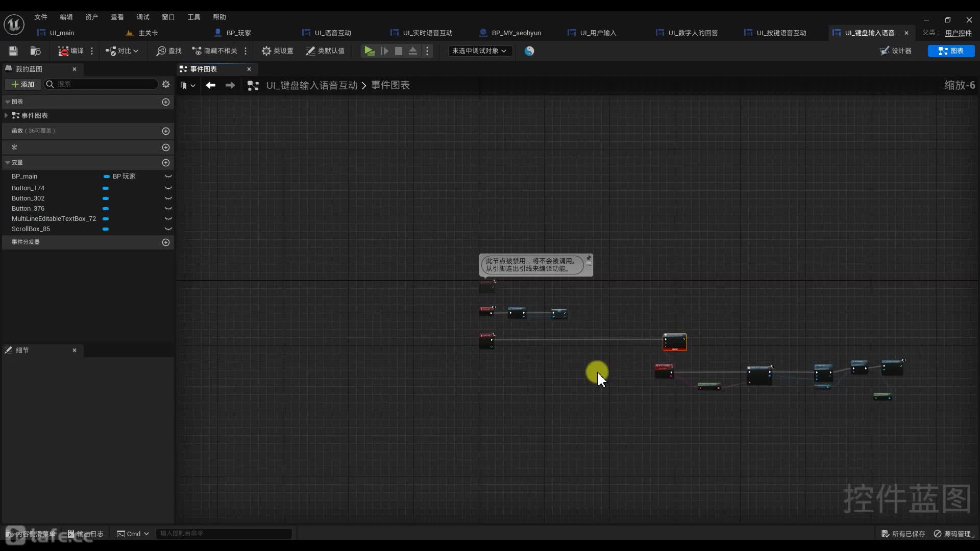Open bookmarks dropdown in graph toolbar
The image size is (980, 551).
188,86
